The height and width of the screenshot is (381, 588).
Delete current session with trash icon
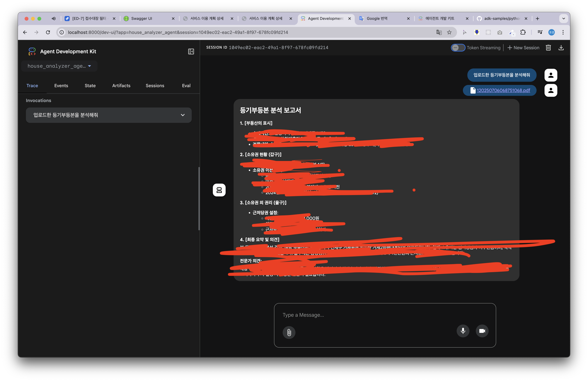point(548,48)
